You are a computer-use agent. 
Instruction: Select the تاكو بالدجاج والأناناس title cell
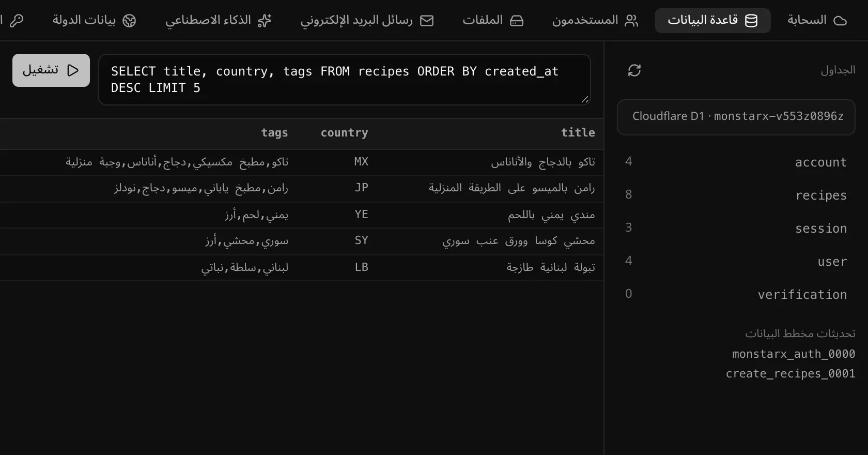coord(543,162)
